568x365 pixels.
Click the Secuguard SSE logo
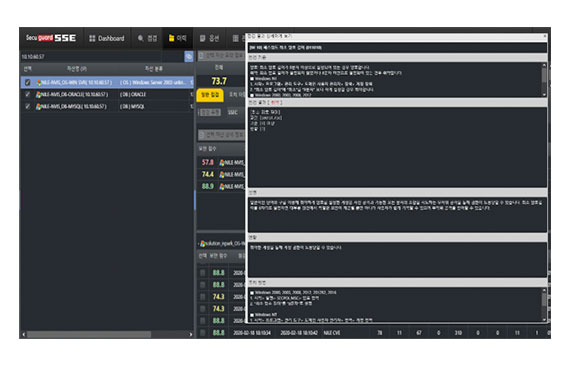point(51,38)
